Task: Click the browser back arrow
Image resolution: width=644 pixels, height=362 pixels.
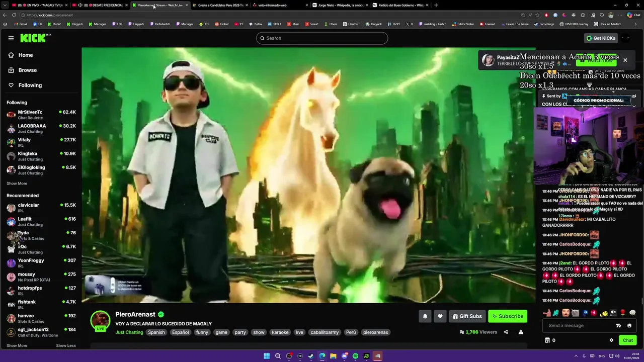Action: click(x=5, y=15)
